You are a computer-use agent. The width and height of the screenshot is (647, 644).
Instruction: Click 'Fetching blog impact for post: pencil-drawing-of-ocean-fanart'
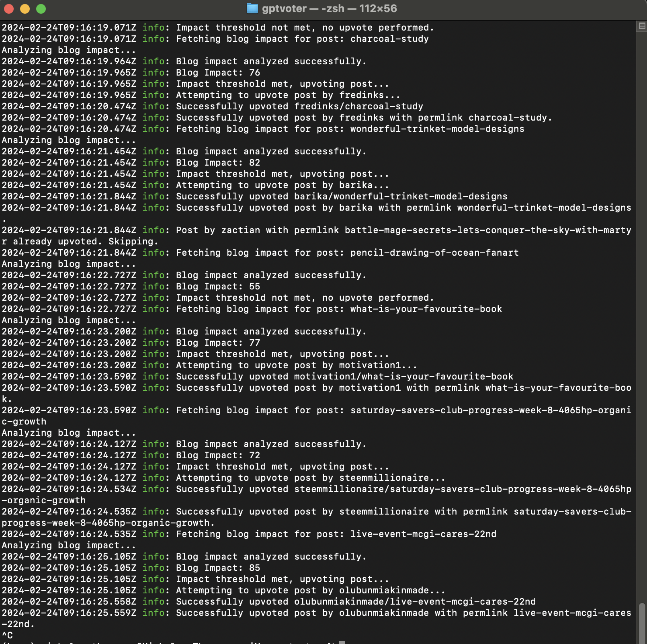point(347,253)
